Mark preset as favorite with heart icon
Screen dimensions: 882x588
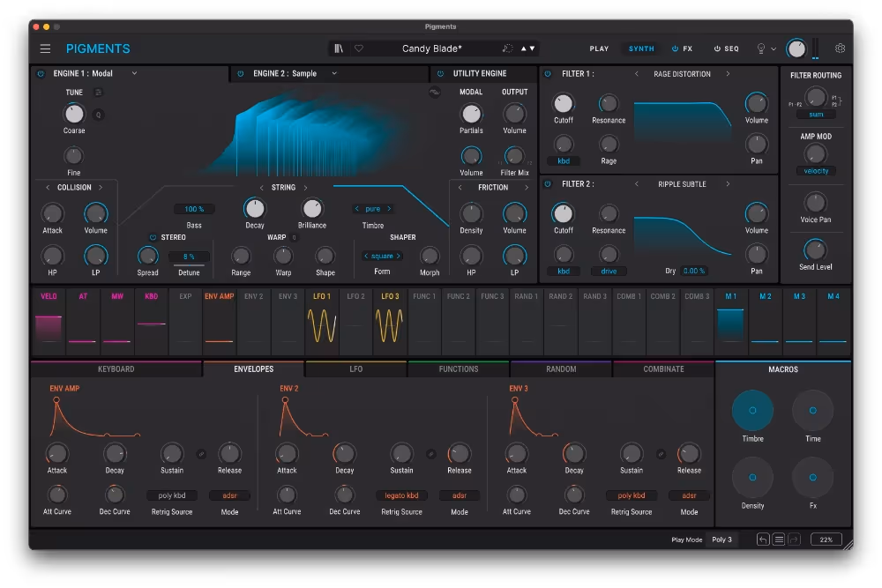359,48
